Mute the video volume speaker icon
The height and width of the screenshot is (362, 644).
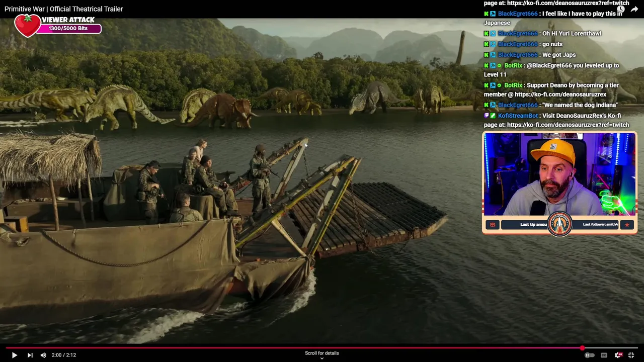click(43, 355)
